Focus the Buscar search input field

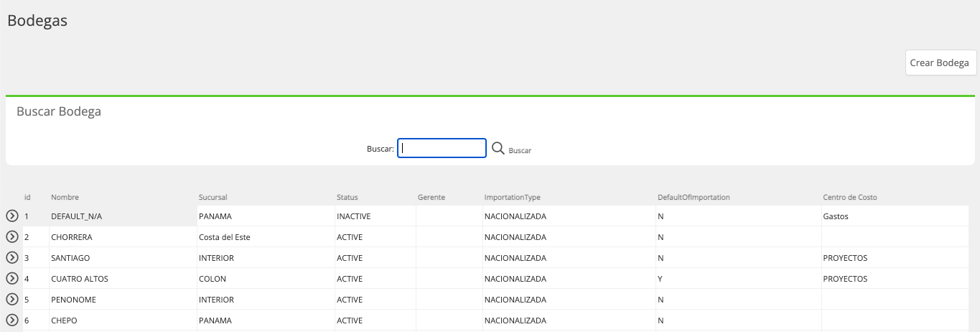pyautogui.click(x=442, y=148)
